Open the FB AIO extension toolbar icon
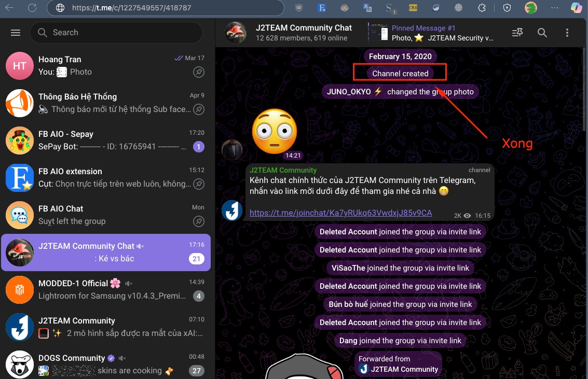Image resolution: width=588 pixels, height=379 pixels. 321,7
